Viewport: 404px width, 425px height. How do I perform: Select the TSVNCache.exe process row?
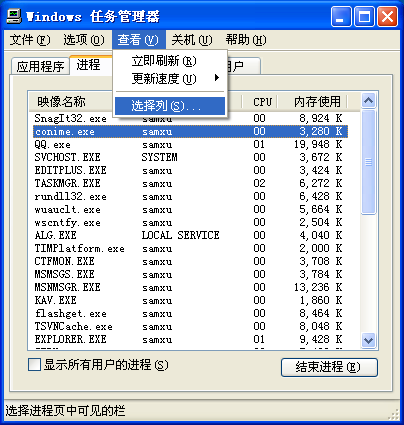tap(190, 326)
